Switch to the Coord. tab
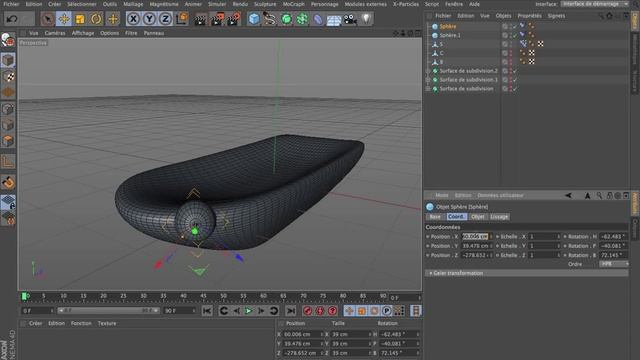The image size is (640, 360). coord(456,217)
